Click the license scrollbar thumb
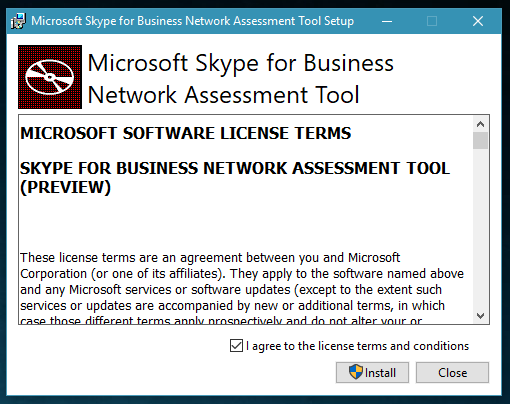Image resolution: width=510 pixels, height=404 pixels. (480, 141)
